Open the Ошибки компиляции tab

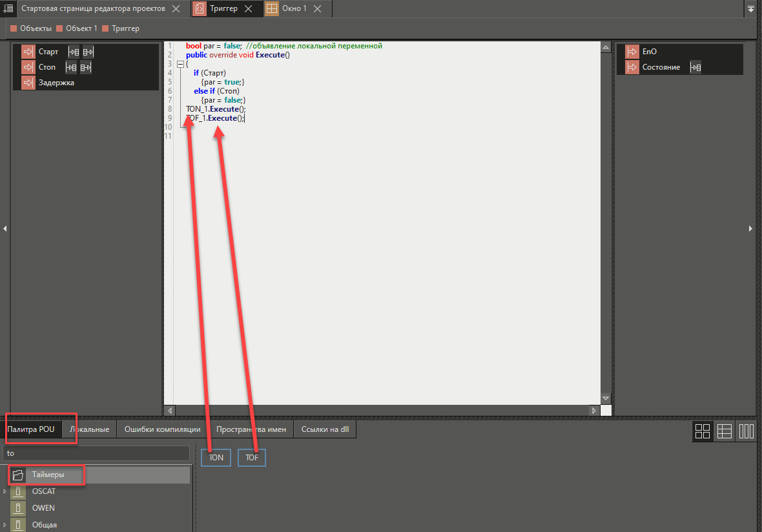coord(163,429)
